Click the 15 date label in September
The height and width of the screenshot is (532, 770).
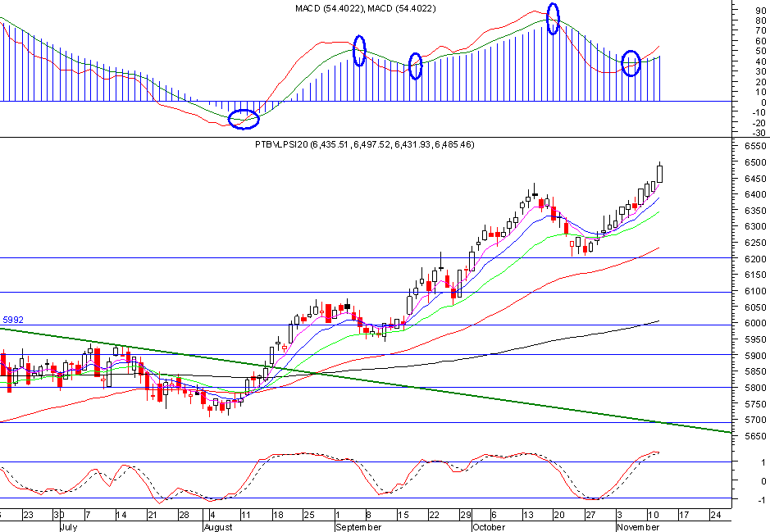point(403,516)
